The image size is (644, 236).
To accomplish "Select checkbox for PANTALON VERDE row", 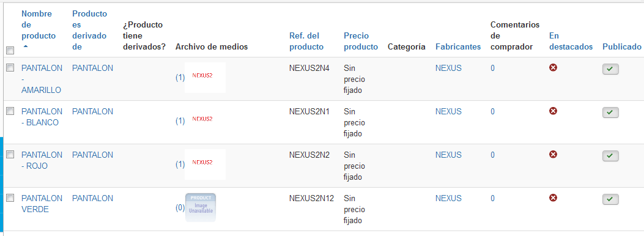I will point(10,198).
